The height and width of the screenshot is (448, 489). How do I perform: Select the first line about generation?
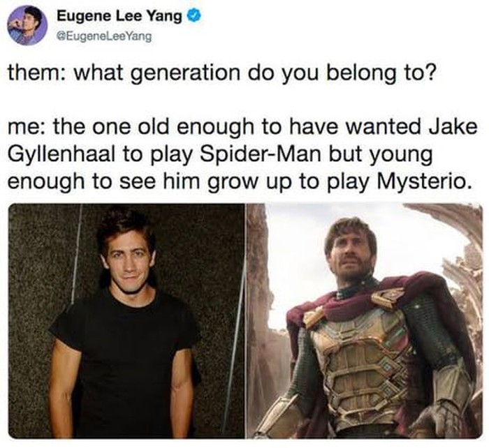pyautogui.click(x=221, y=73)
